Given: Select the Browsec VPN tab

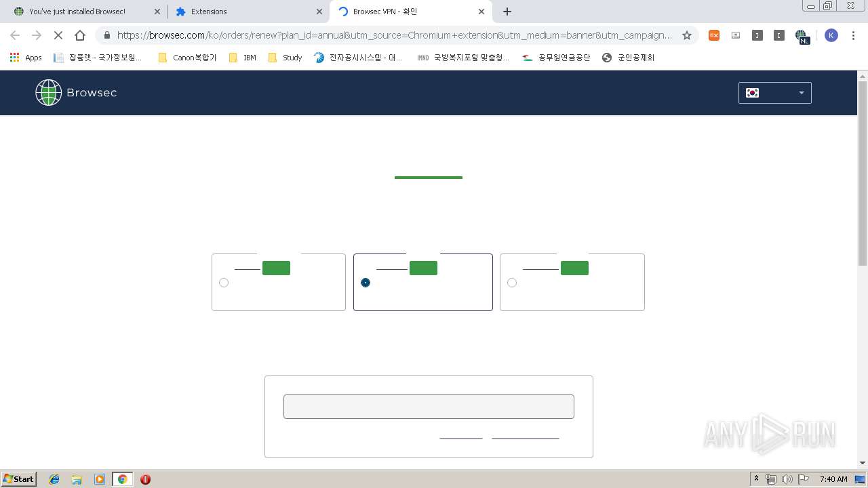Looking at the screenshot, I should 410,12.
